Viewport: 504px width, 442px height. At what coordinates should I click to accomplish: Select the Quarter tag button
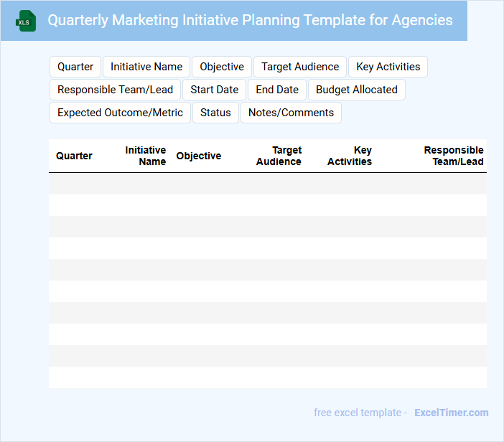coord(75,67)
